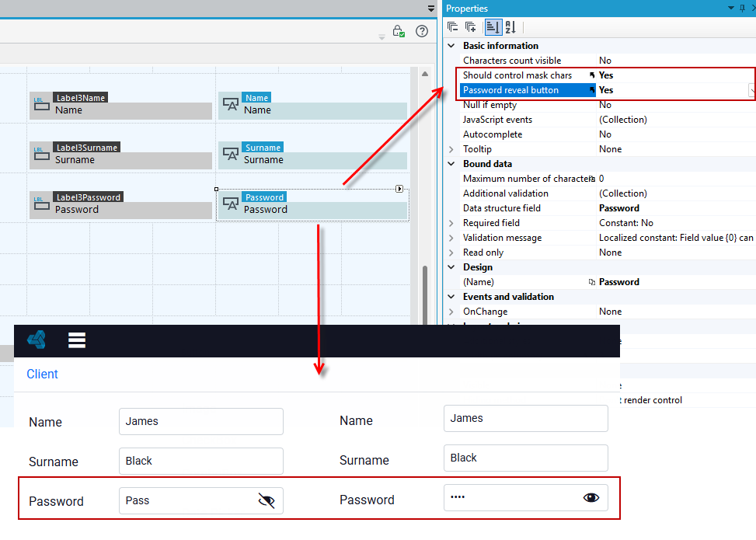
Task: Select the Autocomplete property row
Action: 608,134
